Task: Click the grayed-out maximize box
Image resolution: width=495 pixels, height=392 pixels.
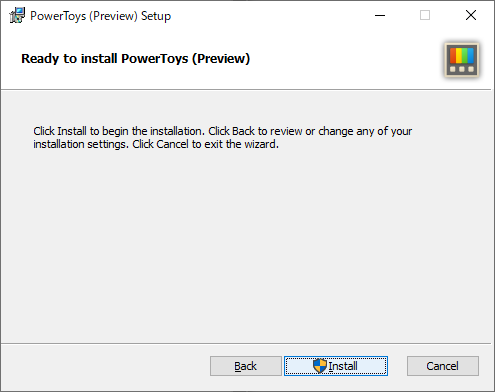Action: coord(425,15)
